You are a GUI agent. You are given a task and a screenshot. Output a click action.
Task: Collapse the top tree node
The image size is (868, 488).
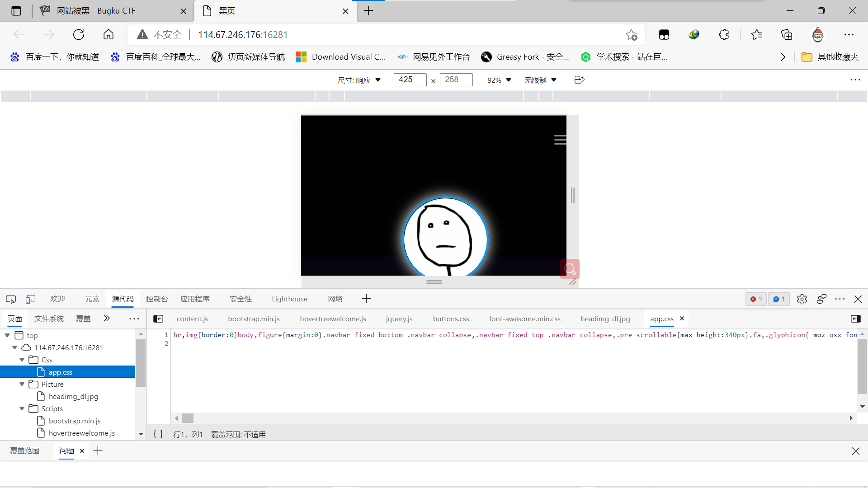click(7, 335)
